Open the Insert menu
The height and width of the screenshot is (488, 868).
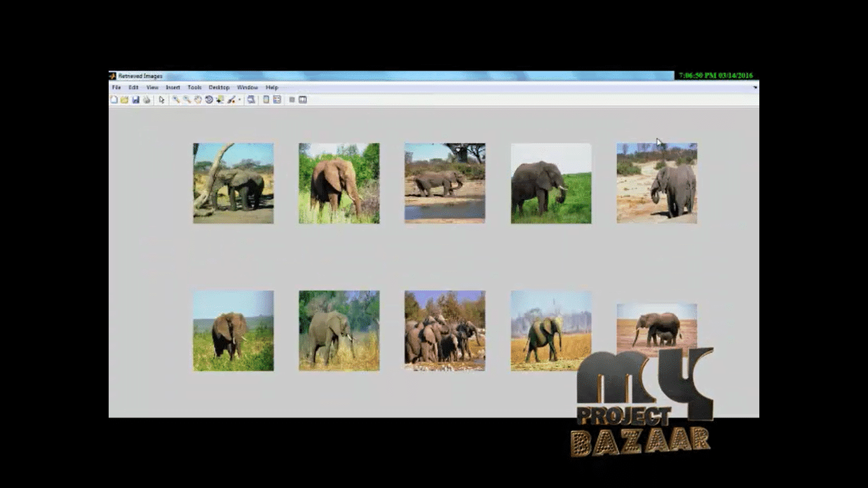173,87
